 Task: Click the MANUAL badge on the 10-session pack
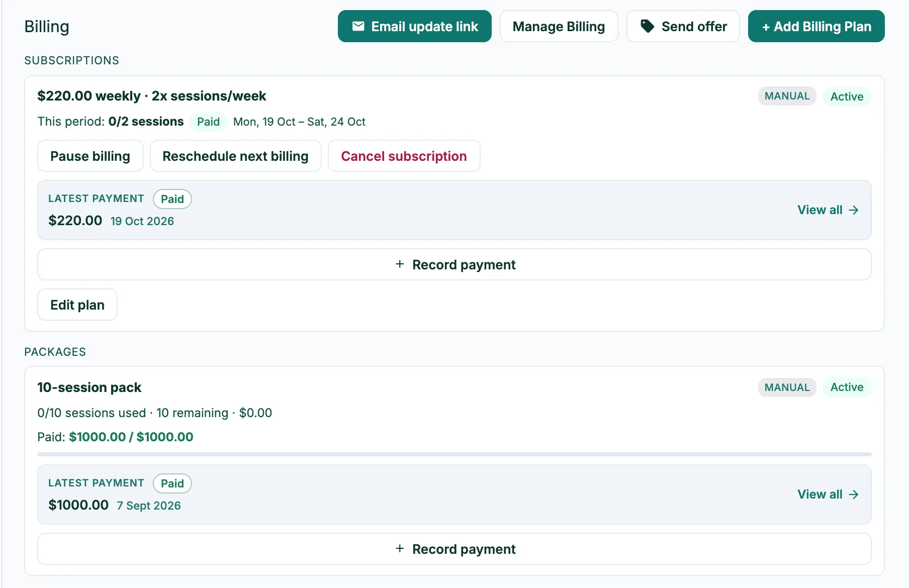point(787,387)
